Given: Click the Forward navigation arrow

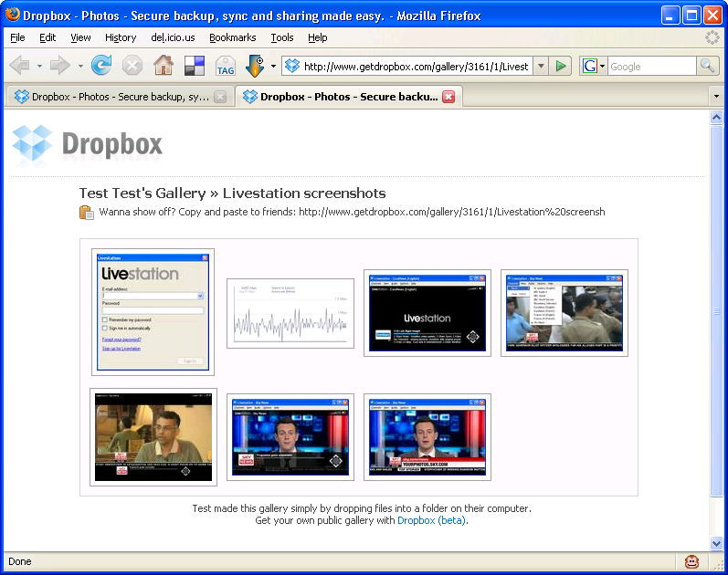Looking at the screenshot, I should coord(60,66).
